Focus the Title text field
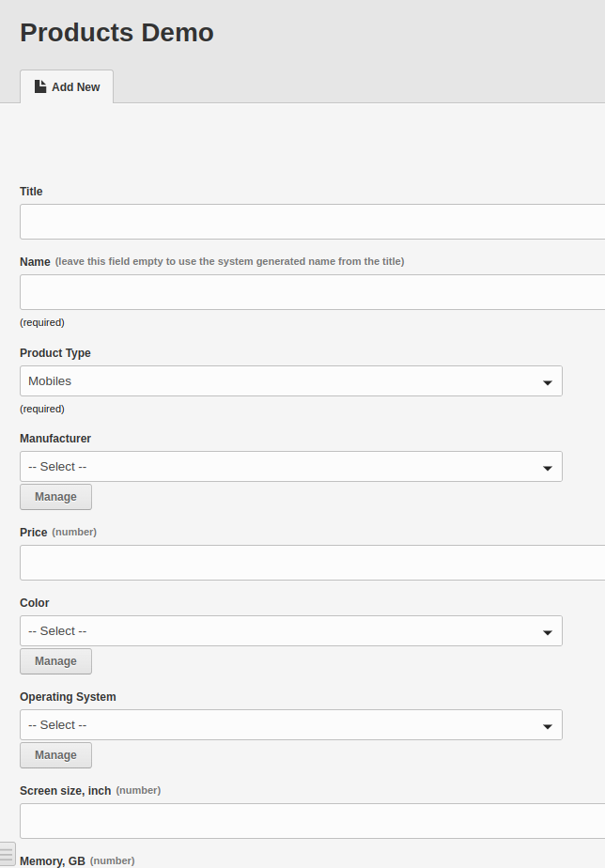This screenshot has height=868, width=605. [312, 222]
